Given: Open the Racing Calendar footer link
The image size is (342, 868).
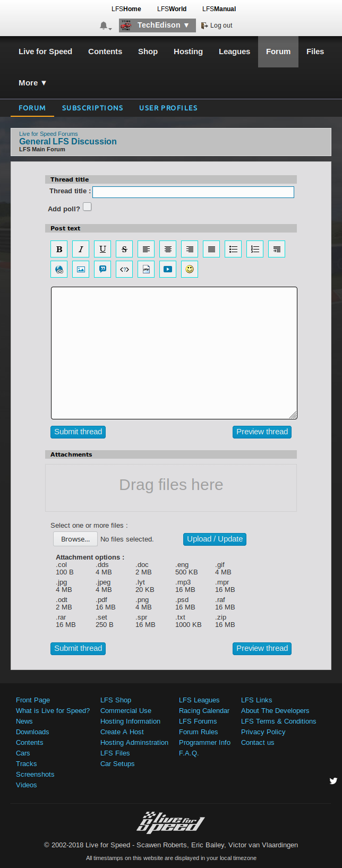Looking at the screenshot, I should pos(204,711).
